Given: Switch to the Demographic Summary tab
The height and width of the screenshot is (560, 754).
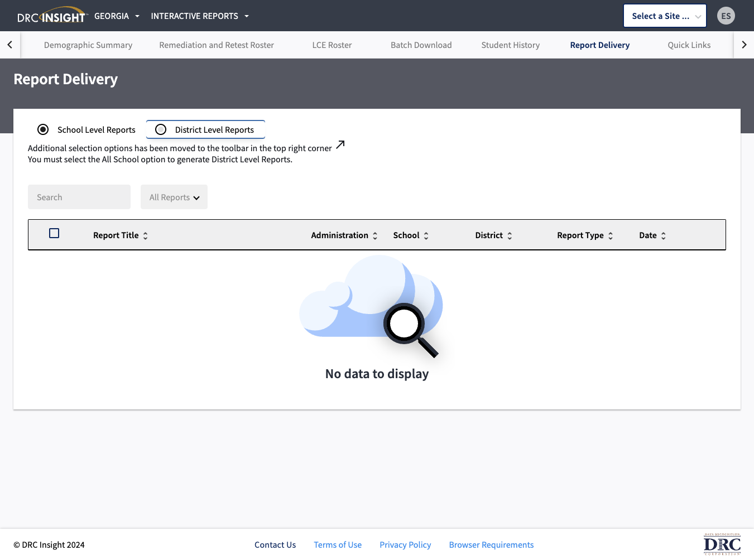Looking at the screenshot, I should coord(88,45).
